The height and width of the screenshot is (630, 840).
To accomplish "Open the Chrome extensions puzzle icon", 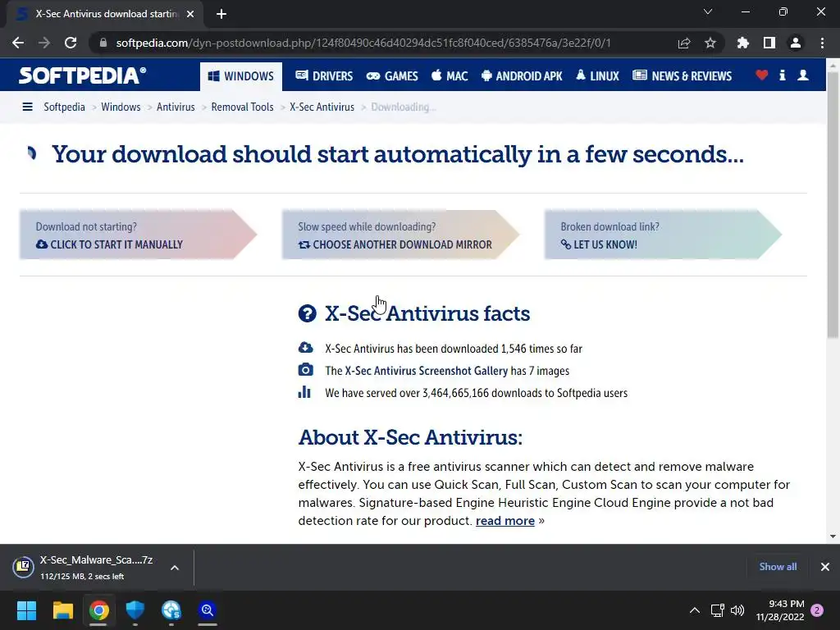I will (742, 43).
